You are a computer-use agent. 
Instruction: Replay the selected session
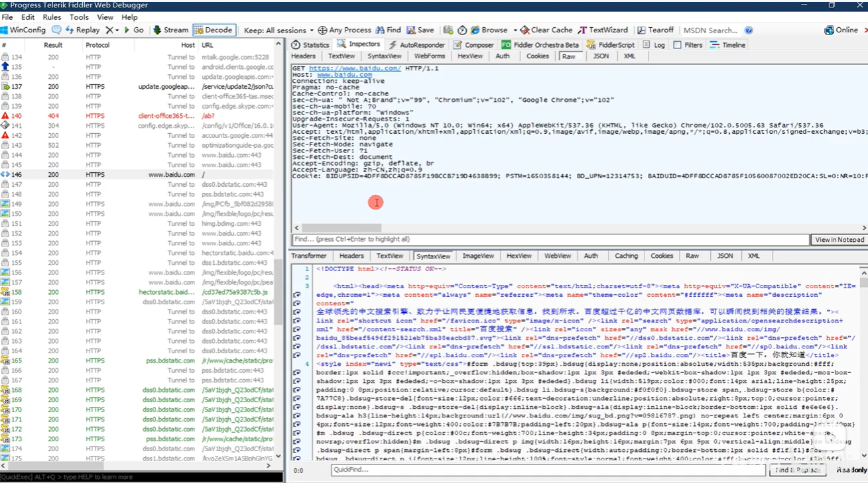83,30
